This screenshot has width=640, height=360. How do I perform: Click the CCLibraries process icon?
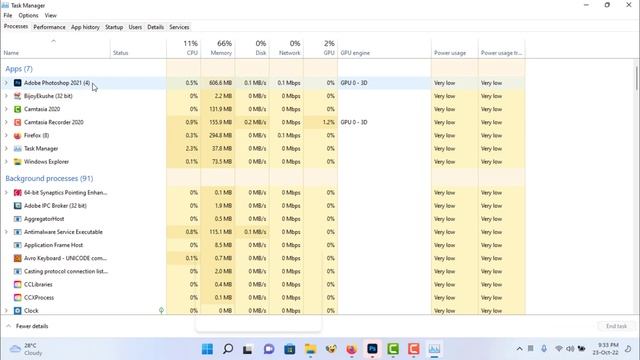(18, 284)
